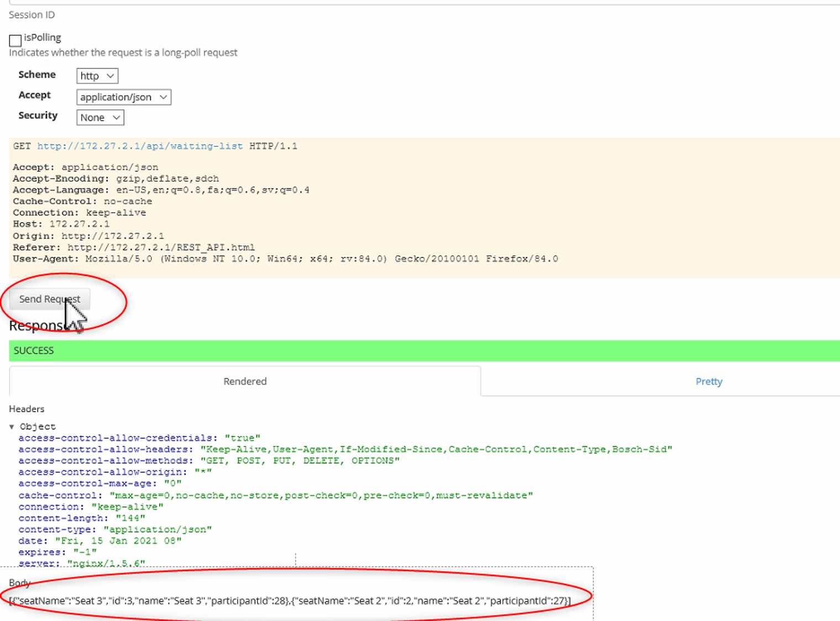Click the User-Agent line in request preview
The height and width of the screenshot is (621, 840).
click(x=285, y=259)
